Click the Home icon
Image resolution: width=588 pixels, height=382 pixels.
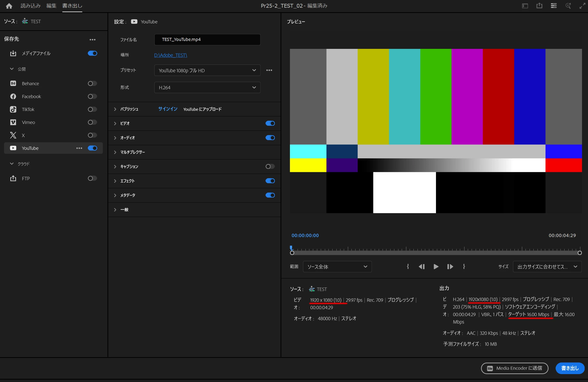tap(9, 6)
